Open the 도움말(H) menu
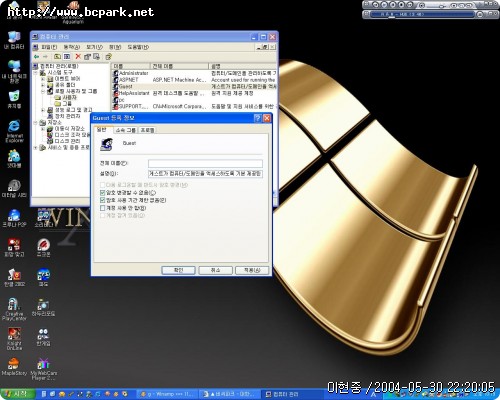The height and width of the screenshot is (400, 500). 138,47
